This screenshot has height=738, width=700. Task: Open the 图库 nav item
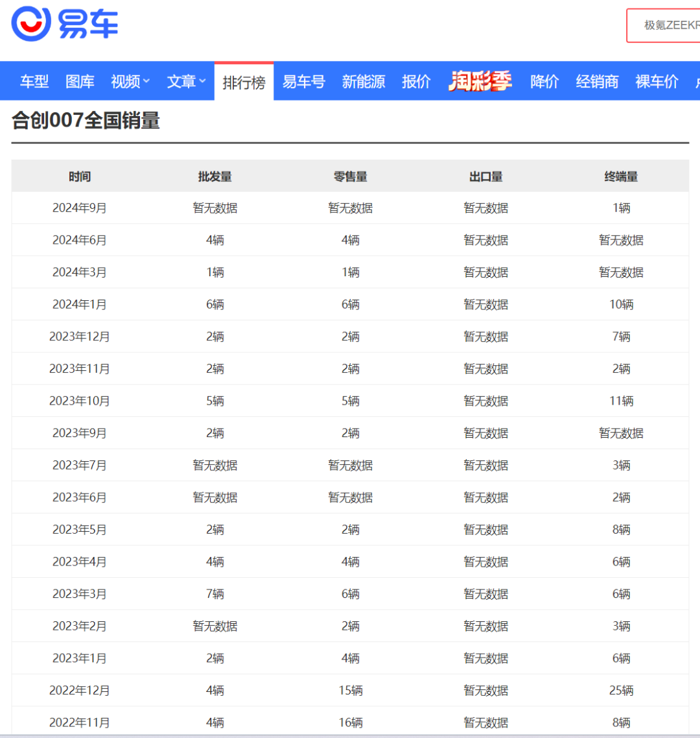click(x=80, y=82)
